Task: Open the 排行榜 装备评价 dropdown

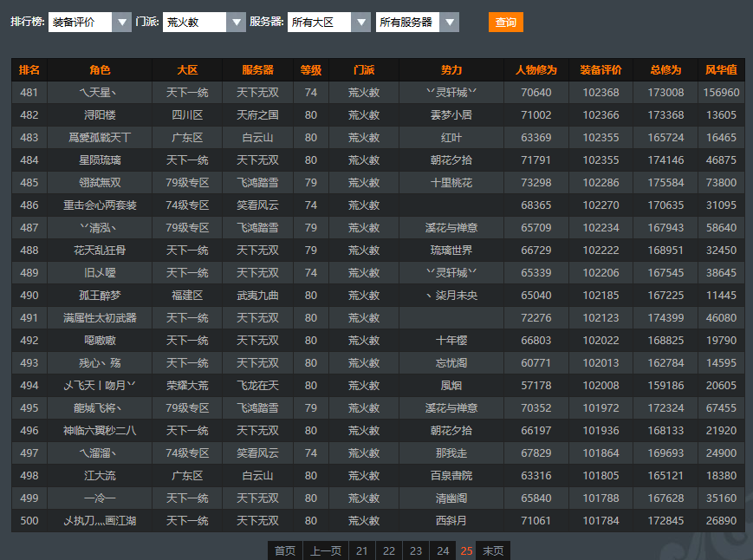Action: [90, 23]
